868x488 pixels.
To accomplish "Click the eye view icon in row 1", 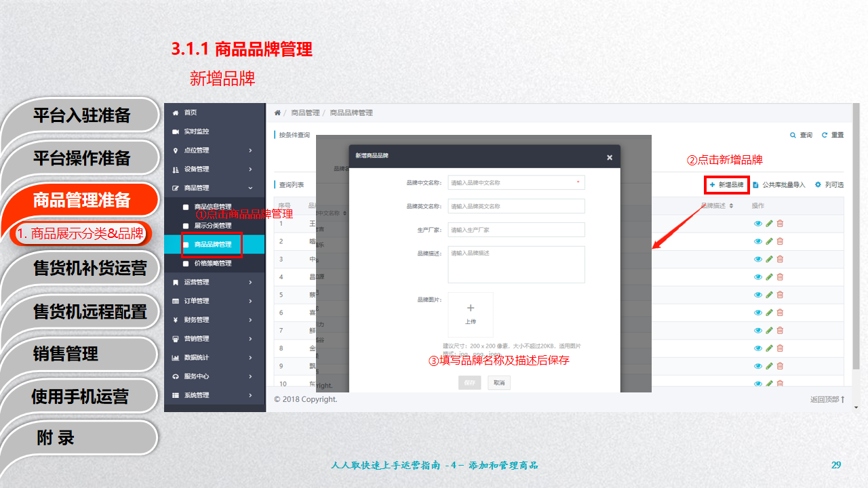I will 758,224.
